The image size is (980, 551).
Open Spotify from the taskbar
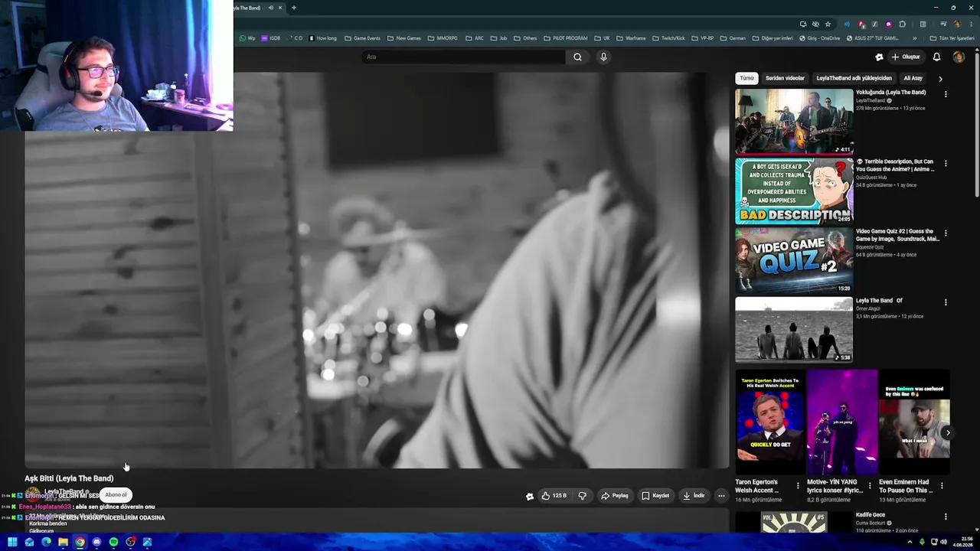(x=113, y=542)
